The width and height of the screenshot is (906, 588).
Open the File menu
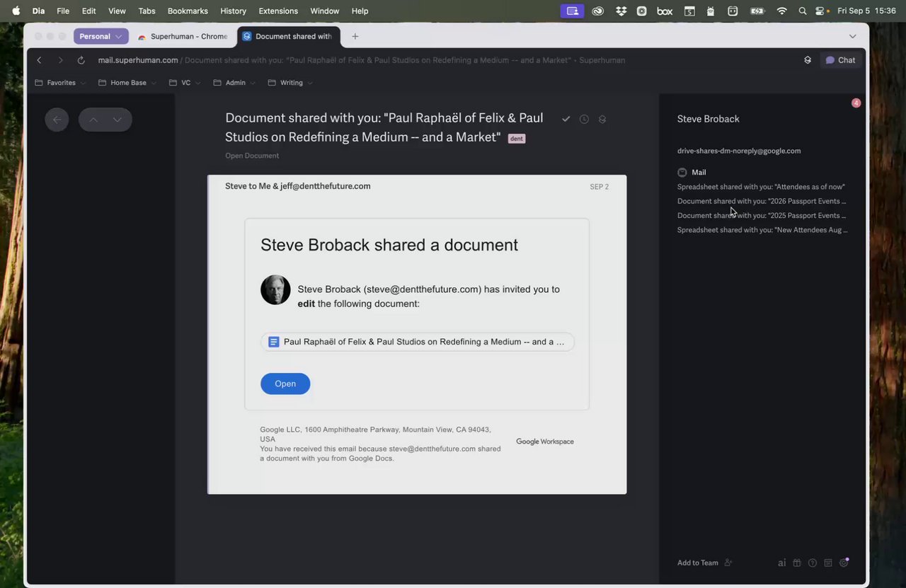click(x=63, y=11)
